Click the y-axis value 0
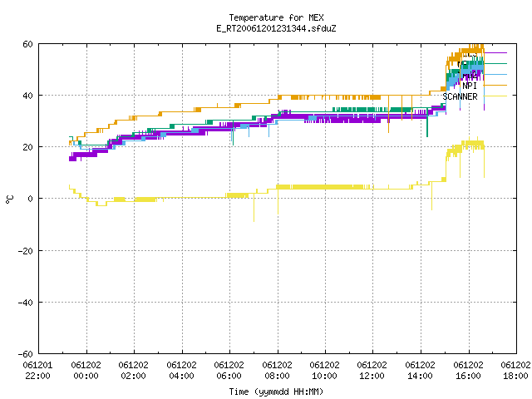 pos(30,199)
